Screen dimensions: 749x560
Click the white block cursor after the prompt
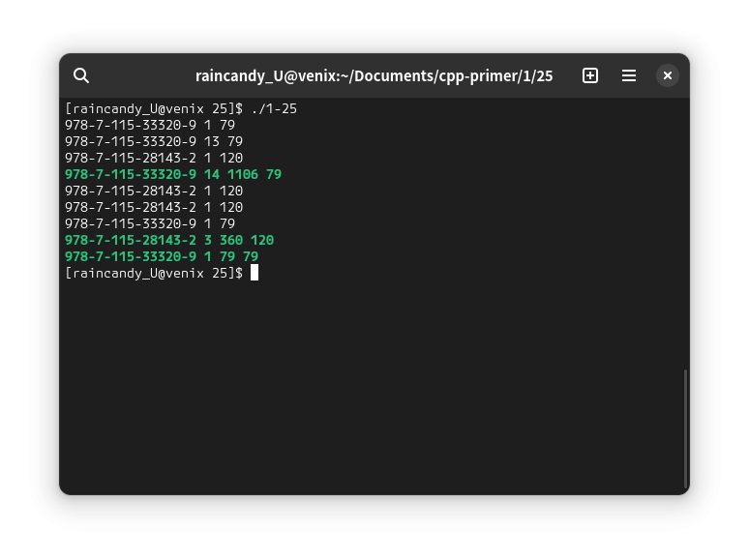255,273
